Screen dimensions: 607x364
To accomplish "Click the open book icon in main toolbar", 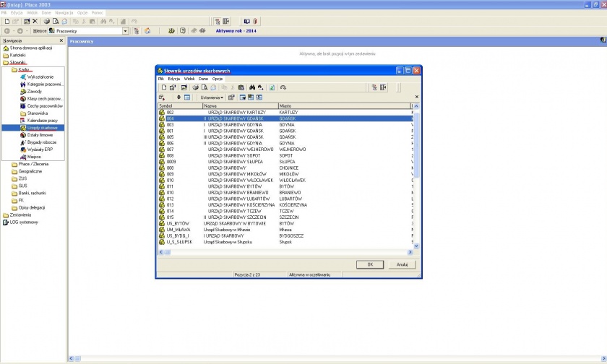I will point(246,21).
